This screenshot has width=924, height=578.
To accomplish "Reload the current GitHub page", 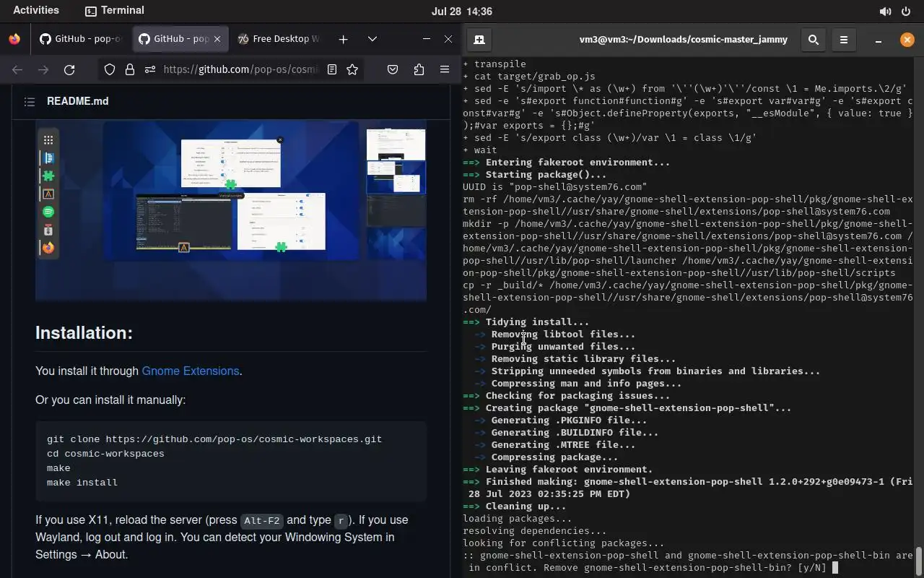I will (69, 69).
